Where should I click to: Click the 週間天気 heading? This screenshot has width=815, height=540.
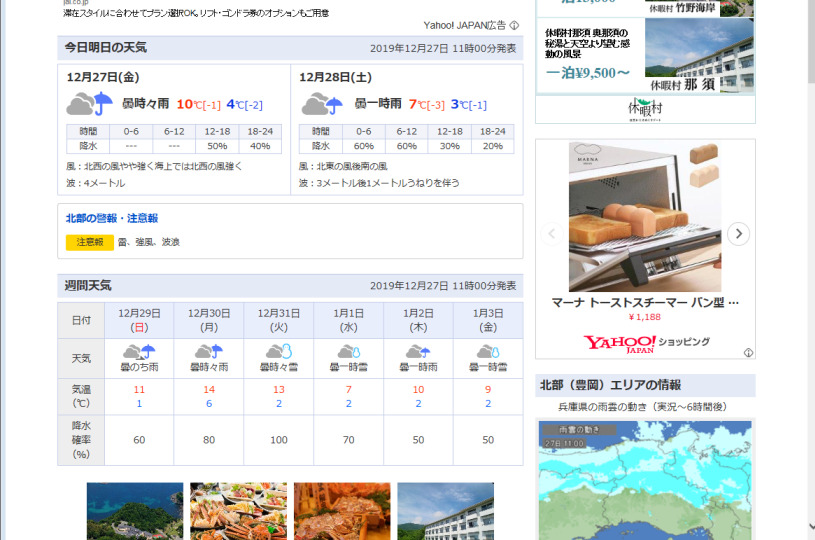click(88, 285)
